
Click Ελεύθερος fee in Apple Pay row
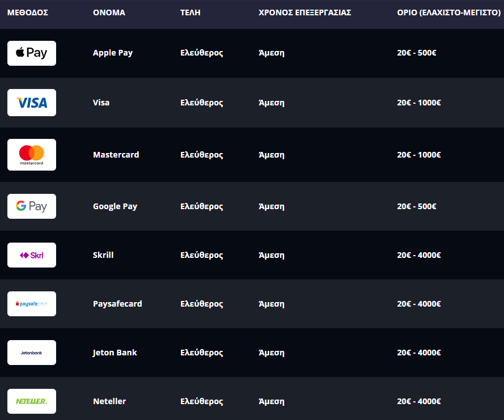click(201, 53)
